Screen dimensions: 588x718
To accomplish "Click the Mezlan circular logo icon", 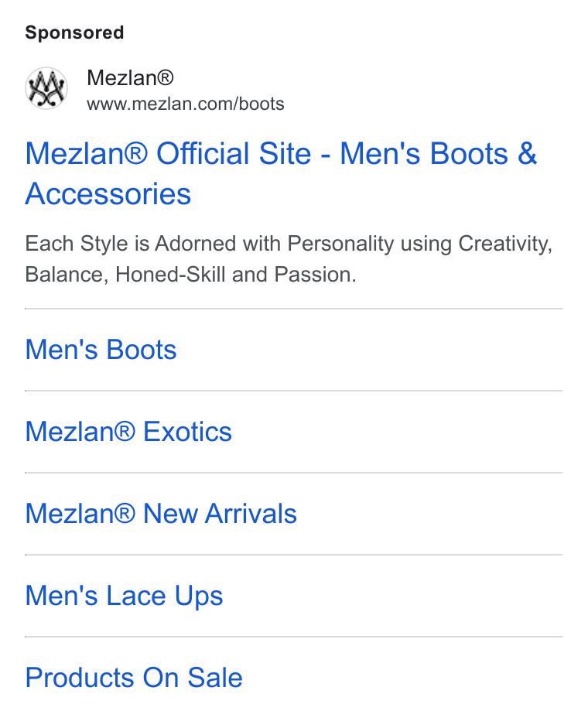I will (x=46, y=88).
